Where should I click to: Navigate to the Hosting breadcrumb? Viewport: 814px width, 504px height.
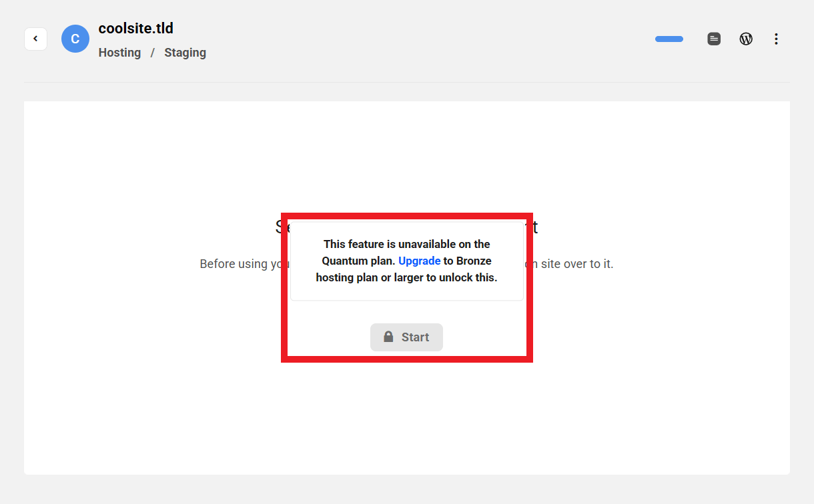(x=119, y=52)
